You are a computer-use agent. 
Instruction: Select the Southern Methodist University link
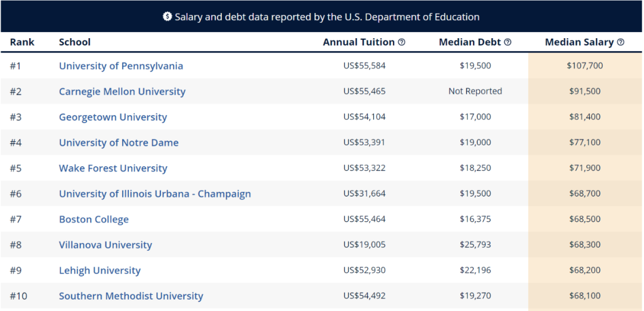tap(131, 296)
